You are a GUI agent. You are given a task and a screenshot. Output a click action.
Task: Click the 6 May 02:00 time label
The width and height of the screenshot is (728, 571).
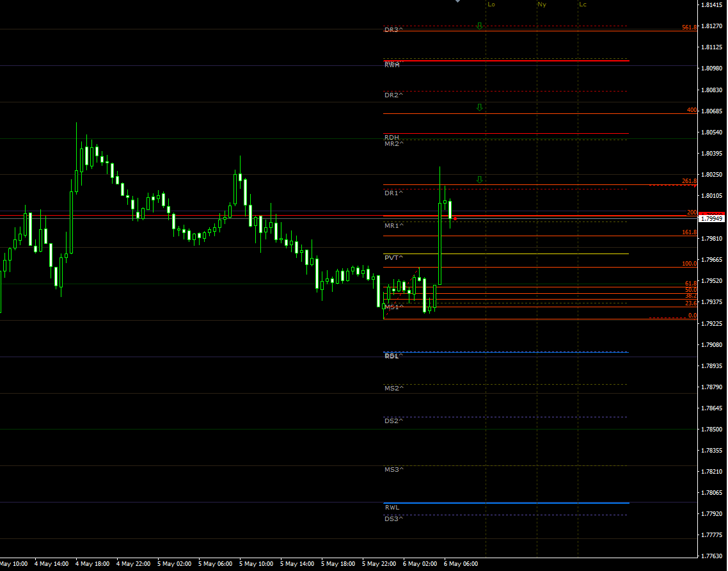[420, 564]
